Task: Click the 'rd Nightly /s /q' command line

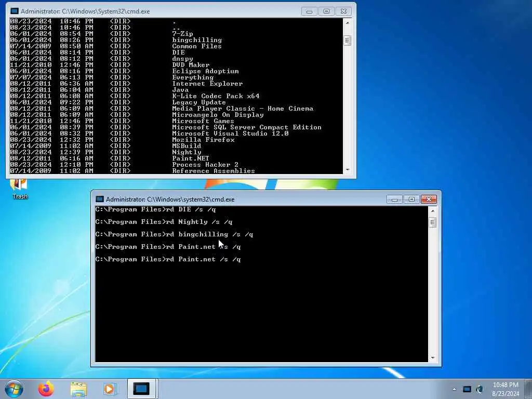Action: pyautogui.click(x=164, y=222)
